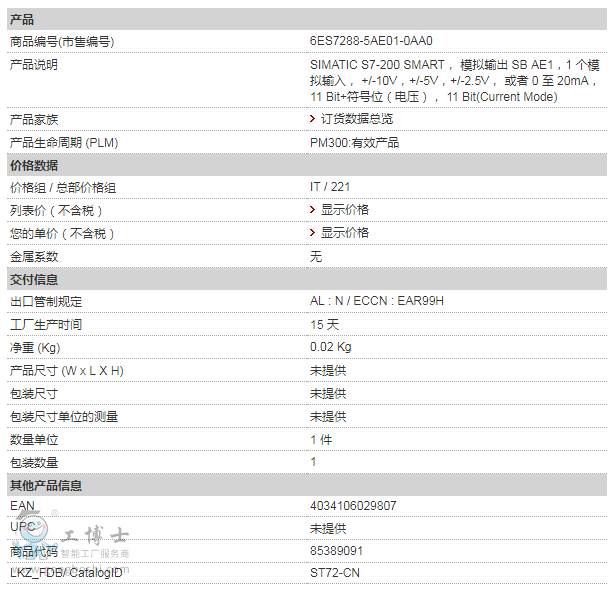
Task: Select the commodity code 85389091
Action: tap(336, 551)
